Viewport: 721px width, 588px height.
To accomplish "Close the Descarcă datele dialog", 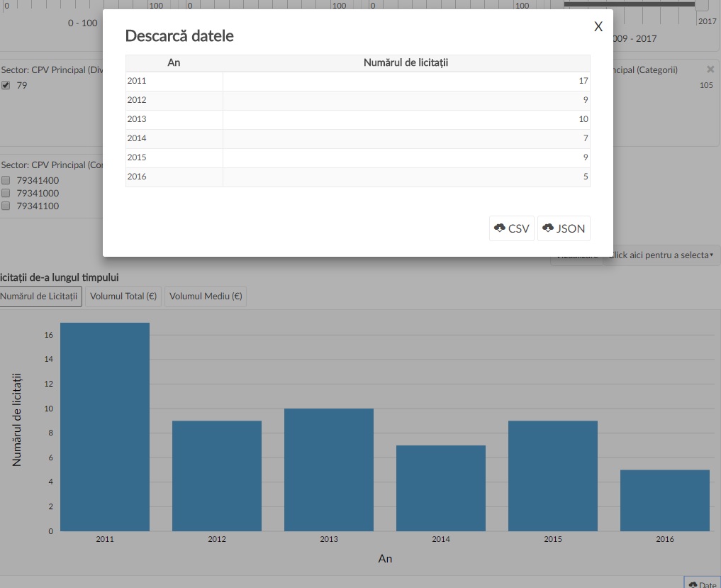I will [x=598, y=27].
